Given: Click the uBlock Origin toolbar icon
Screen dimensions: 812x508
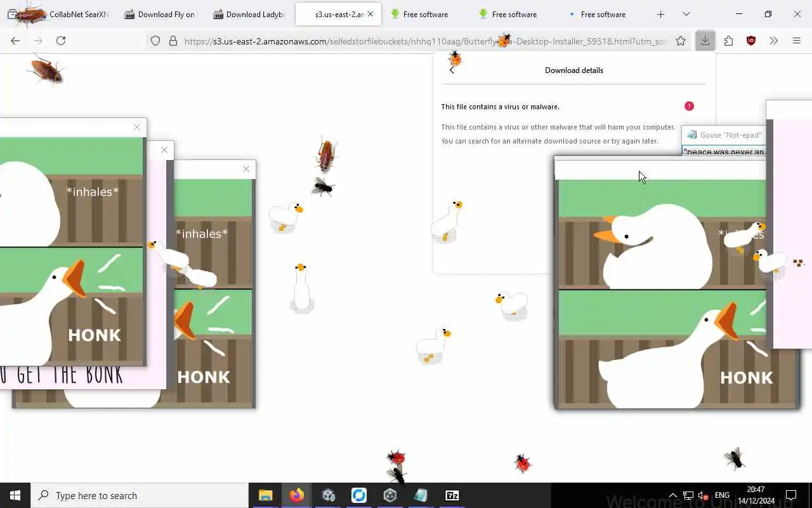Looking at the screenshot, I should pyautogui.click(x=751, y=41).
